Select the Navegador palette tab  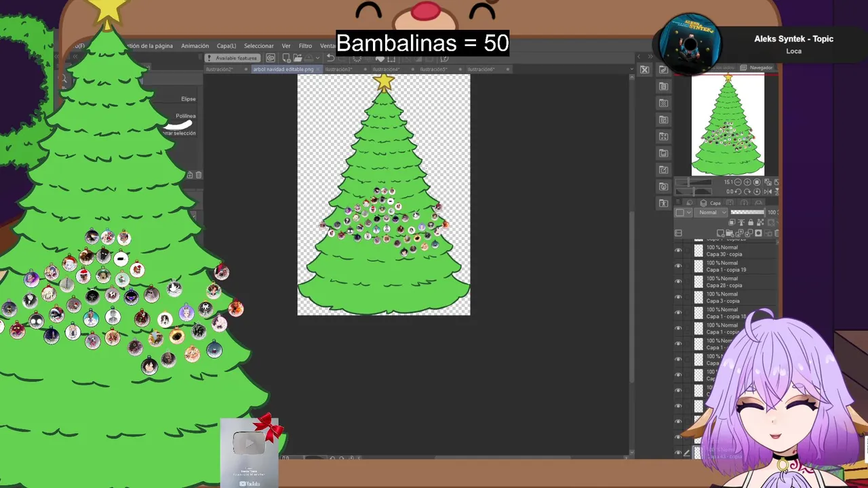tap(756, 68)
